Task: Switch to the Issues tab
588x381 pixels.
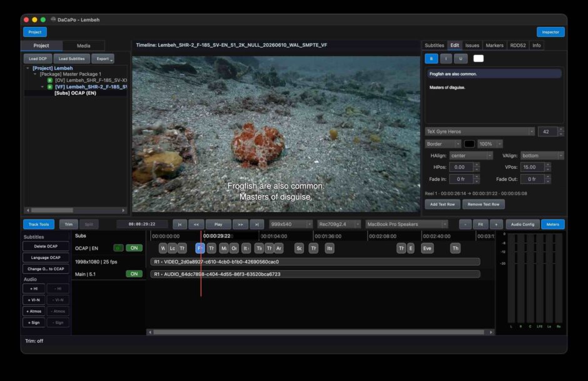Action: click(x=472, y=46)
